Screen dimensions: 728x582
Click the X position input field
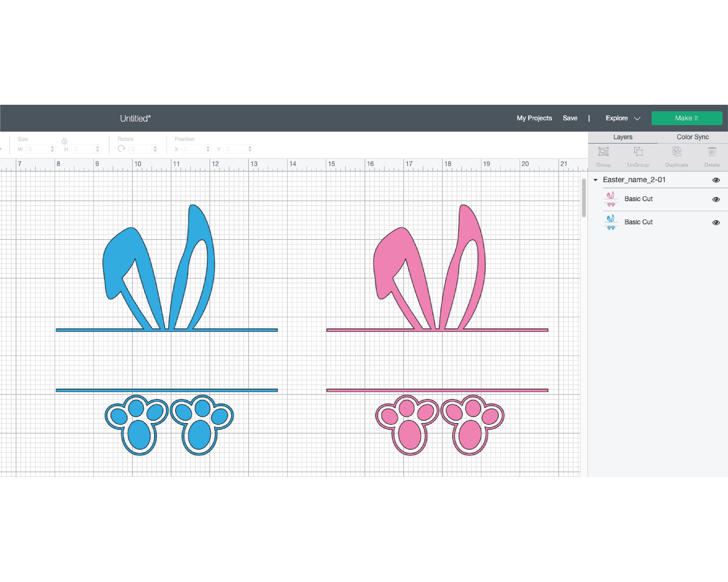(x=192, y=148)
